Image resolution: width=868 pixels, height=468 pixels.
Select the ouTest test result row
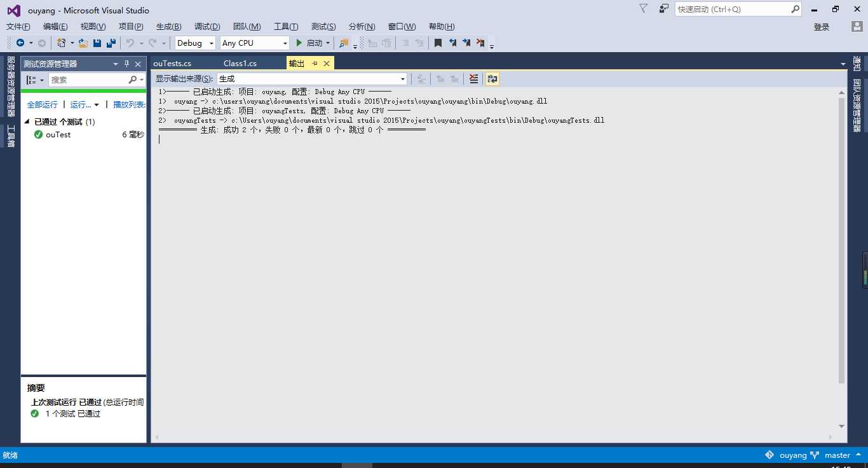pos(84,134)
